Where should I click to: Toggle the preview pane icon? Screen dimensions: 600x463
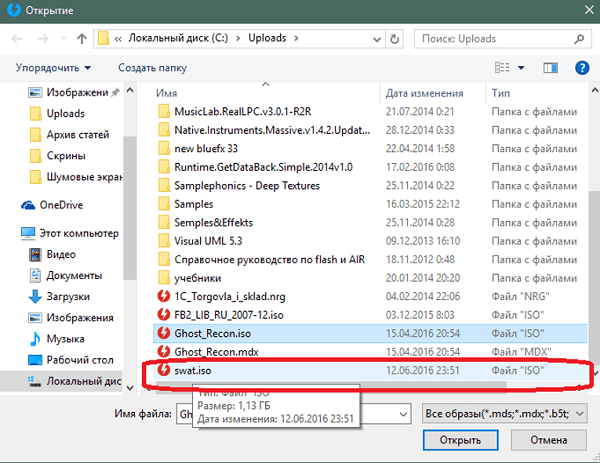tap(551, 68)
